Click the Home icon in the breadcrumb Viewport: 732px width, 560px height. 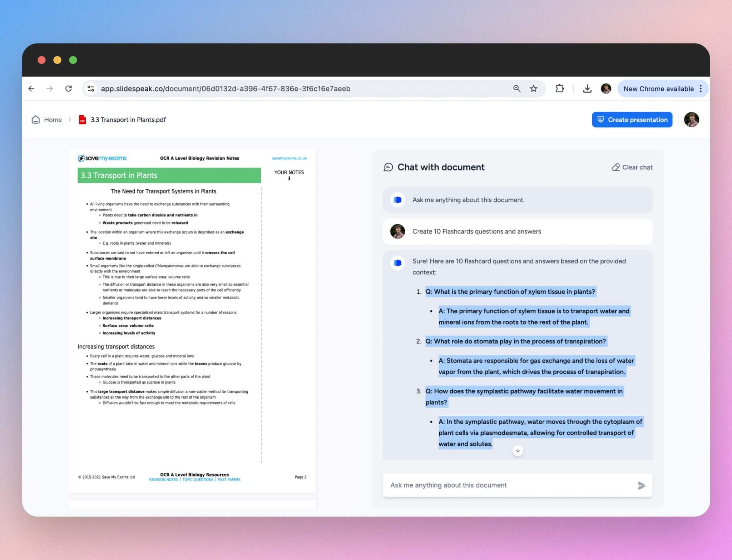[x=36, y=120]
